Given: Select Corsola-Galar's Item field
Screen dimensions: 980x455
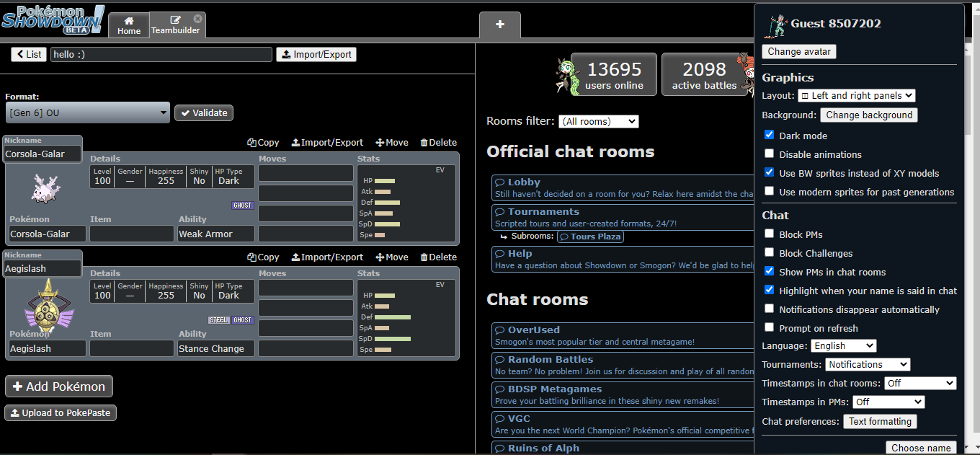Looking at the screenshot, I should pos(131,234).
